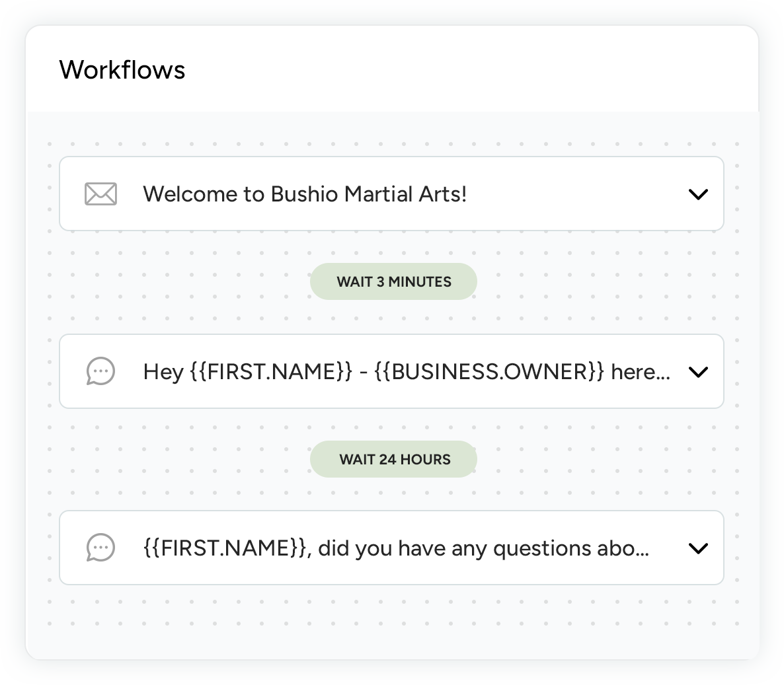The height and width of the screenshot is (687, 784).
Task: Click the {{FIRST.NAME}} variable in the third step
Action: coord(225,548)
